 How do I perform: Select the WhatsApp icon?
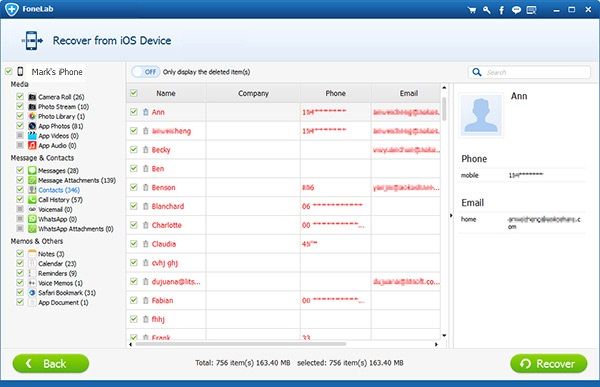(x=32, y=219)
